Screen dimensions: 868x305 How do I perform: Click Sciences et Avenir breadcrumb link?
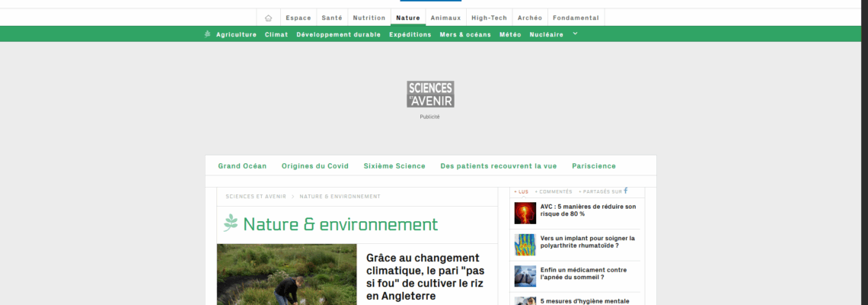pyautogui.click(x=256, y=197)
